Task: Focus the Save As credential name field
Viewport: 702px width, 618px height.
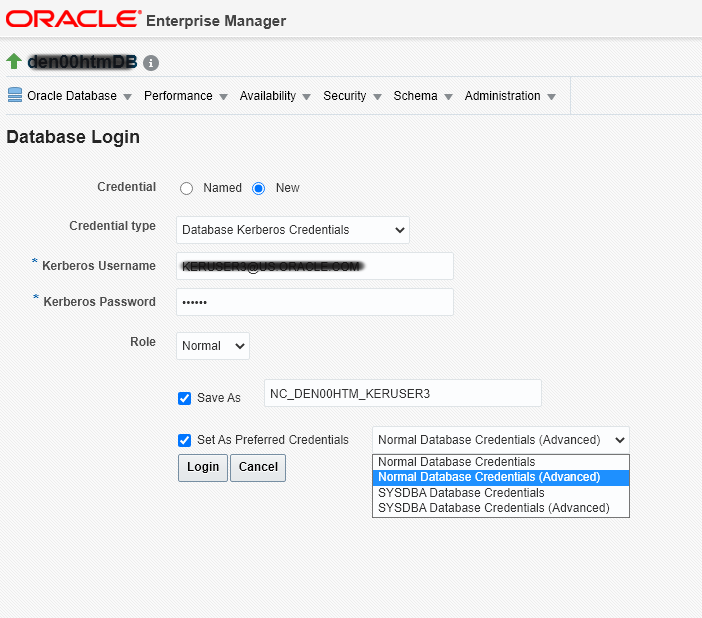Action: (402, 393)
